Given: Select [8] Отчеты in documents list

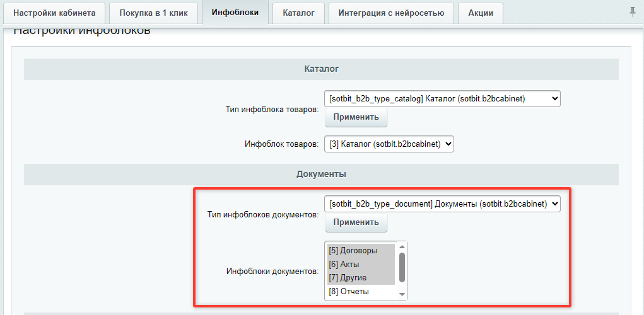Looking at the screenshot, I should coord(361,292).
